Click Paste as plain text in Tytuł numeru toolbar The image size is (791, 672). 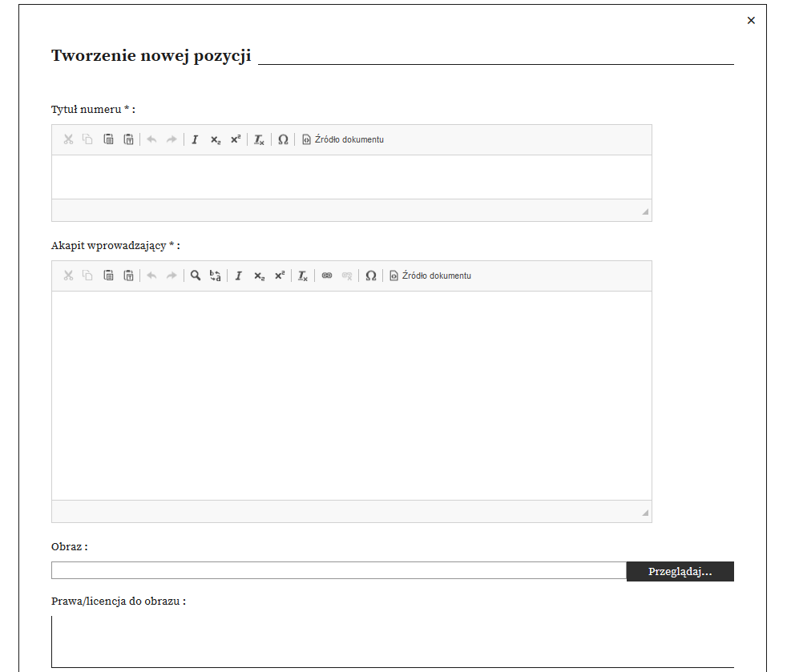[x=128, y=140]
